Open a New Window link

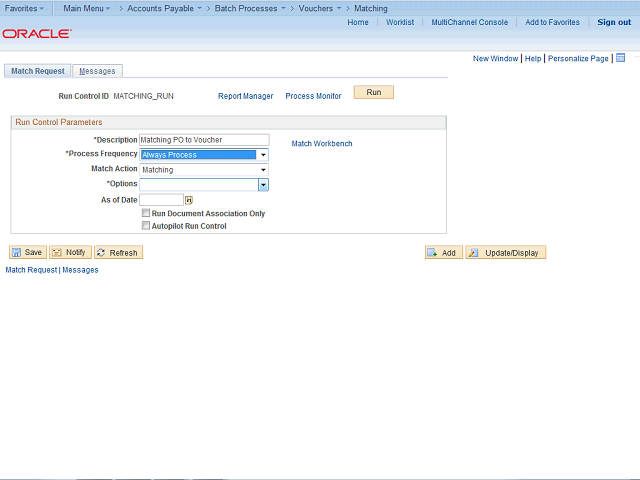(495, 58)
